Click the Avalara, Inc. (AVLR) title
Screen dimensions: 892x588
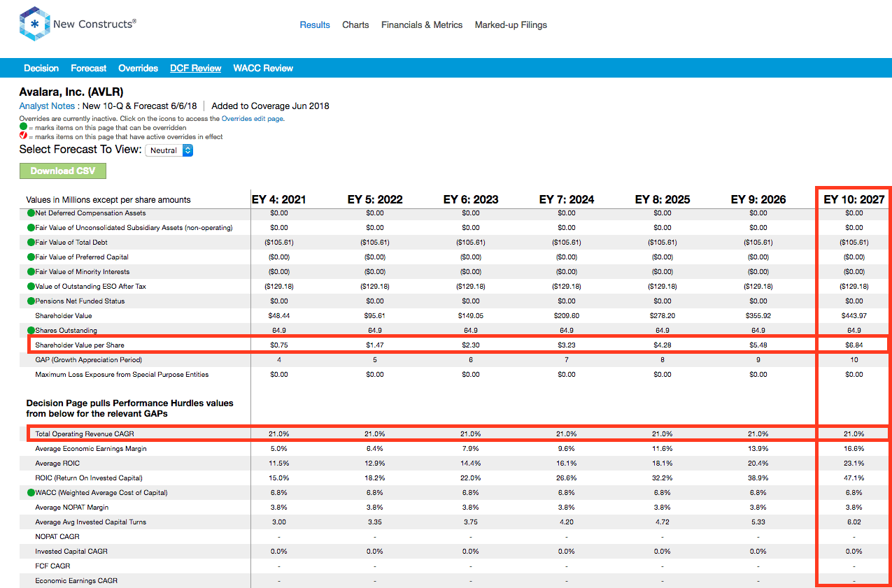tap(71, 92)
